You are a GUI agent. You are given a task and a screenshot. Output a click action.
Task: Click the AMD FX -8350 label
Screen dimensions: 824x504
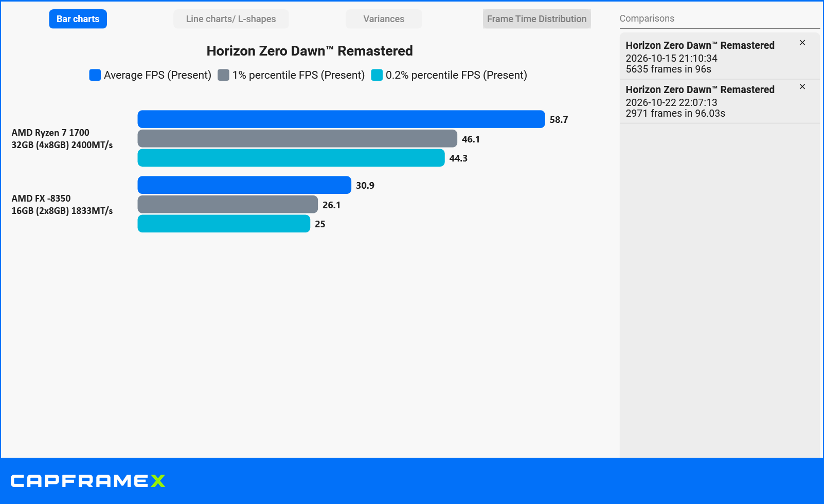coord(62,205)
